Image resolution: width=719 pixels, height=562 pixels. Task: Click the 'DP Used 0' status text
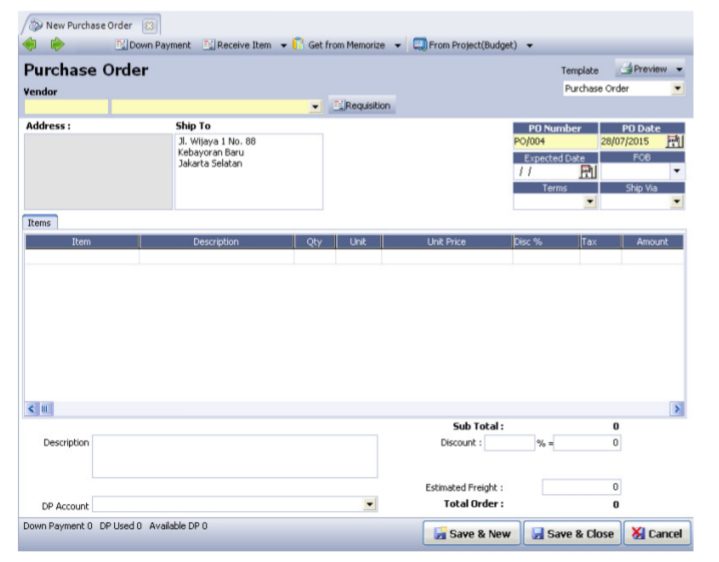click(121, 526)
